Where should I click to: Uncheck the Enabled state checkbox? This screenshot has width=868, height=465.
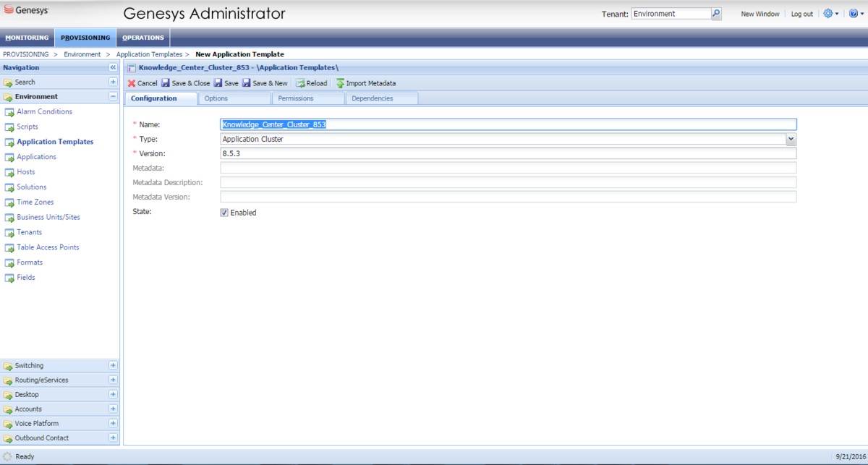[x=224, y=213]
